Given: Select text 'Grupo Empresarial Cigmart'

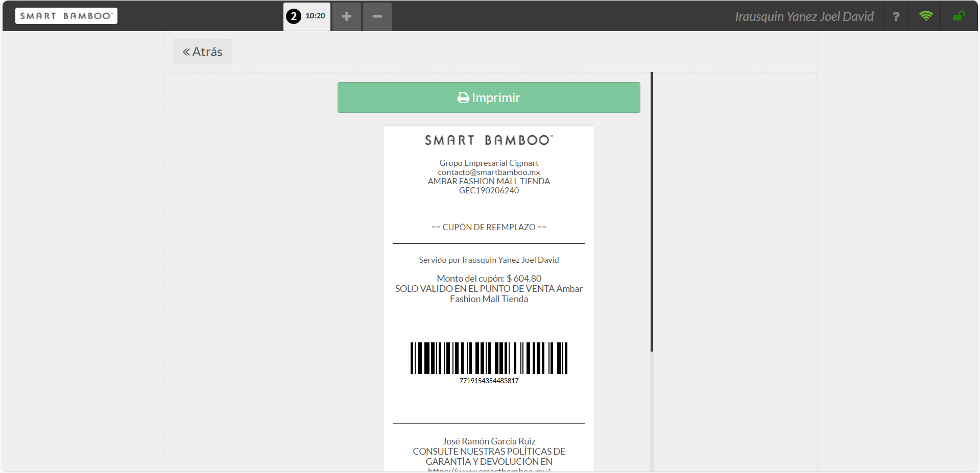Looking at the screenshot, I should click(x=489, y=163).
